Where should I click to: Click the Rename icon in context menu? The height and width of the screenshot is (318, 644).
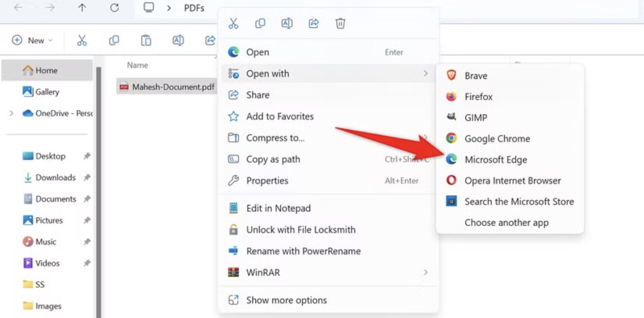click(287, 23)
